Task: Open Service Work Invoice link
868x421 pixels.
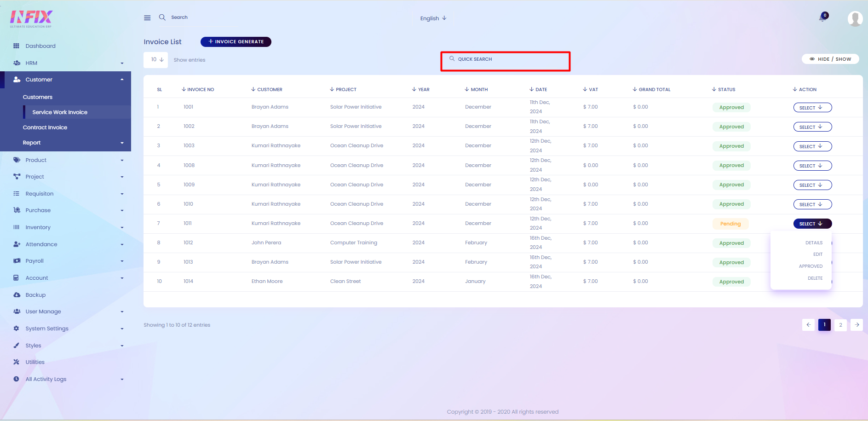Action: tap(60, 112)
